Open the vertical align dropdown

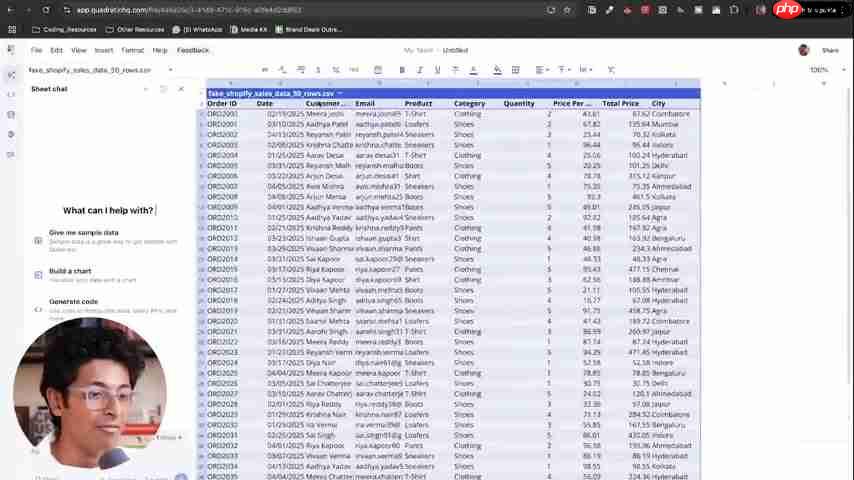[x=564, y=70]
